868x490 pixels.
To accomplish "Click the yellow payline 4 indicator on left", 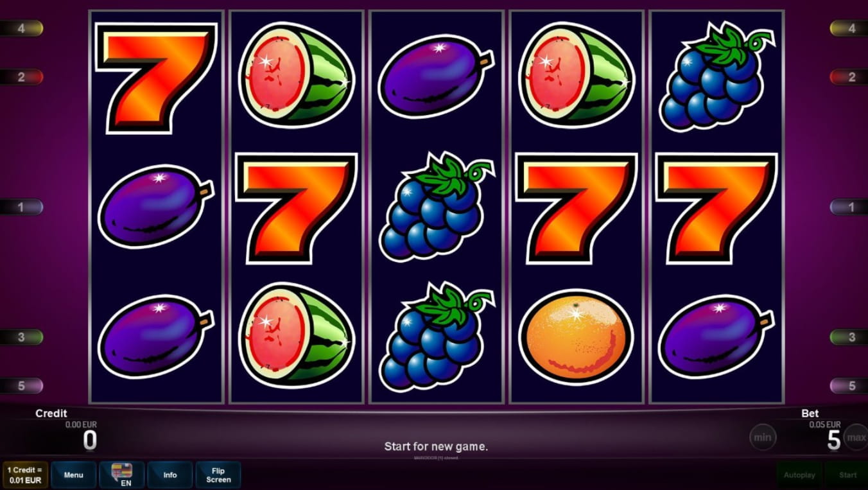I will (21, 28).
